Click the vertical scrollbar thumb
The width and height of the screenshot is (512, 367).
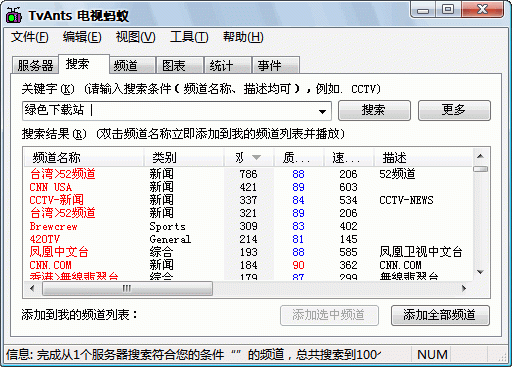click(x=480, y=169)
